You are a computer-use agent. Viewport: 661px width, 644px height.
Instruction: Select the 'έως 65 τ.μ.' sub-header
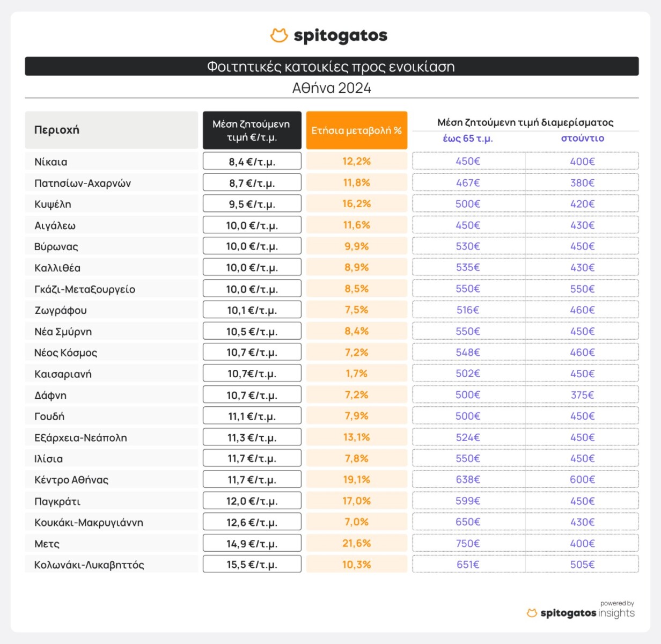click(468, 138)
